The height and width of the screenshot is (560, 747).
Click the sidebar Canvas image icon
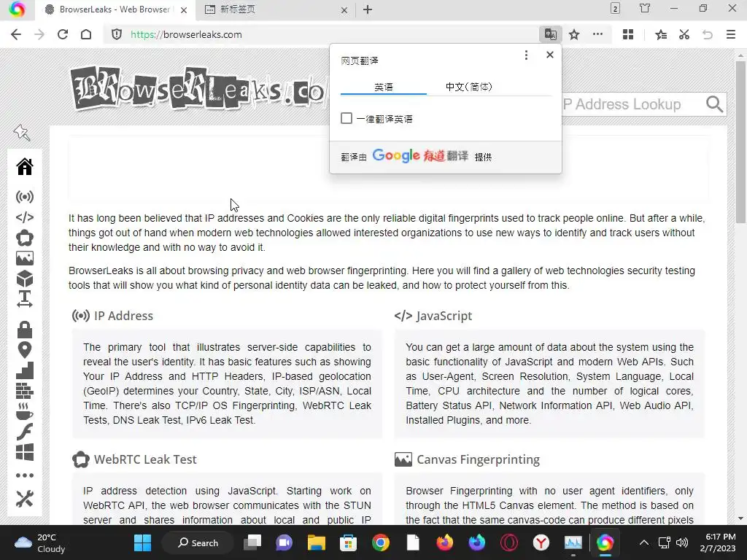(x=25, y=258)
